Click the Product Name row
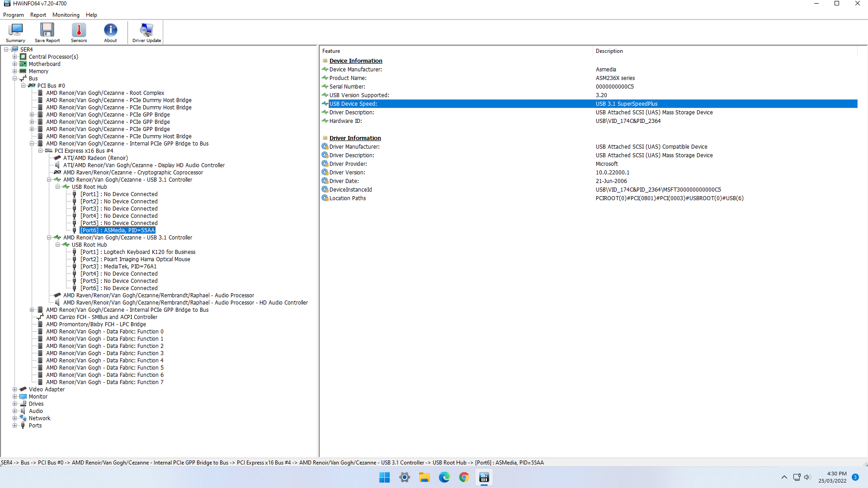The image size is (868, 488). [589, 78]
